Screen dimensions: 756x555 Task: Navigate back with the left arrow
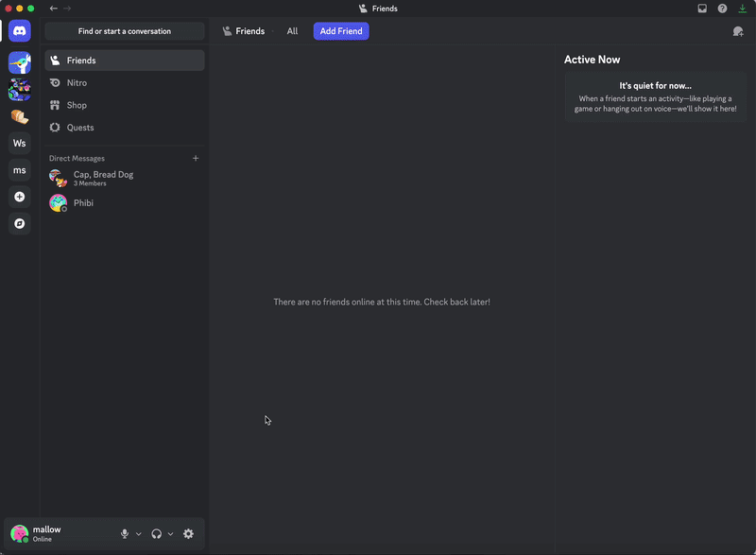point(54,9)
